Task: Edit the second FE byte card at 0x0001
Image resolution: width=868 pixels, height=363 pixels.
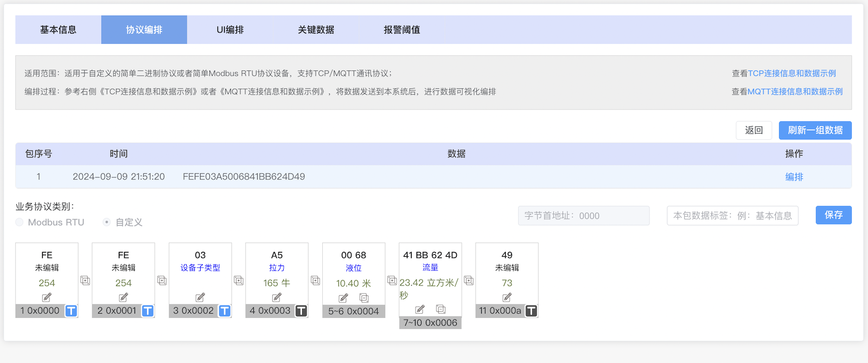Action: 124,297
